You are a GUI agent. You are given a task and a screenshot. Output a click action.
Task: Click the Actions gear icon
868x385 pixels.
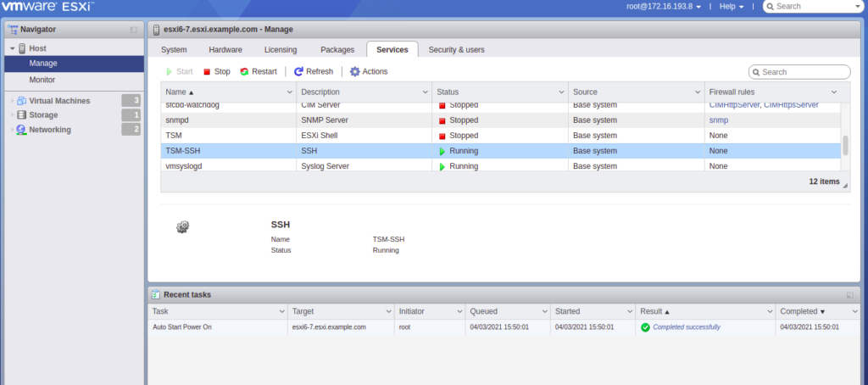(355, 71)
